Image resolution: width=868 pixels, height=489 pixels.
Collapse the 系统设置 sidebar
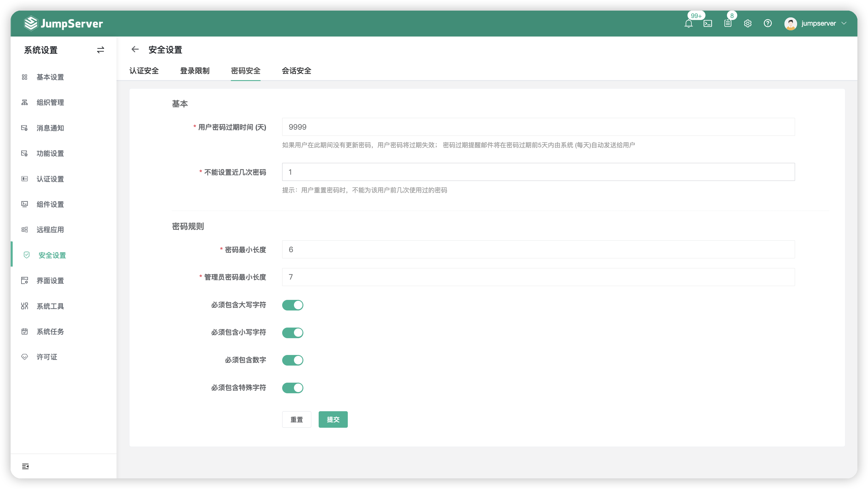tap(100, 50)
